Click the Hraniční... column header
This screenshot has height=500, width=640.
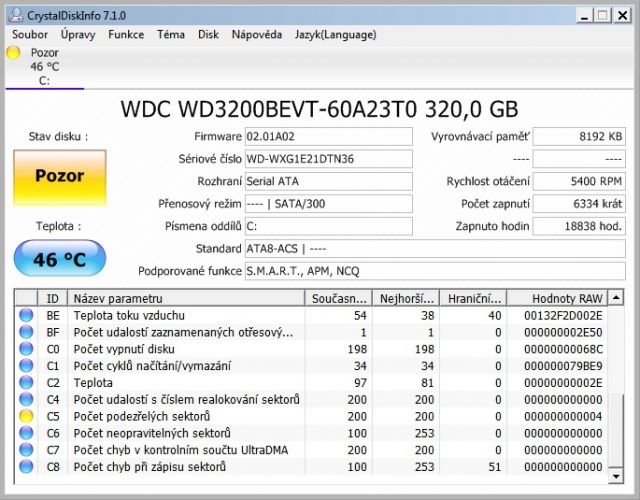click(x=473, y=298)
